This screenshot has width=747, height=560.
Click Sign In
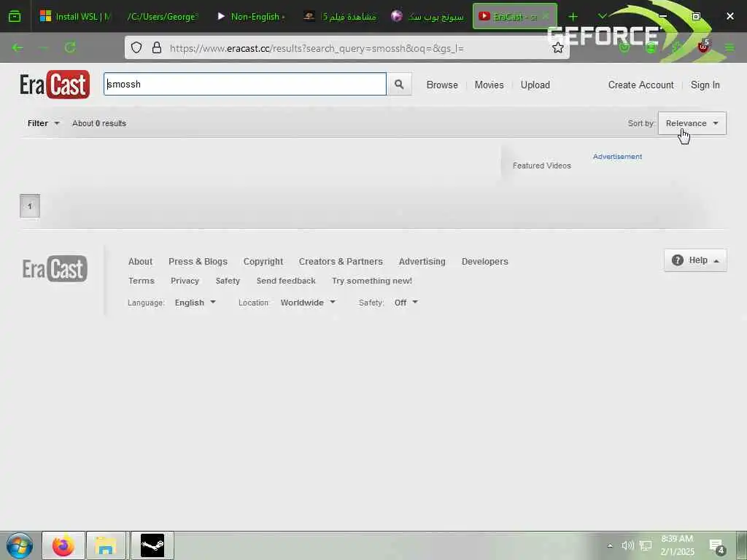tap(705, 85)
